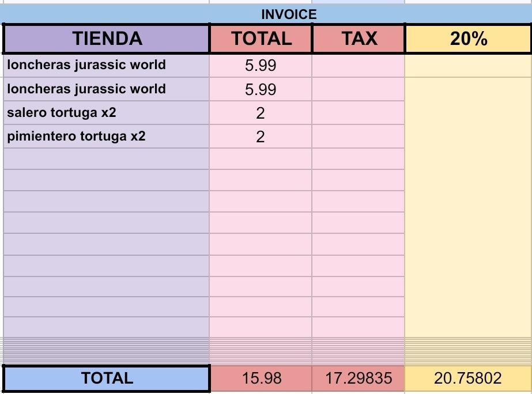This screenshot has width=532, height=394.
Task: Select the TIENDA column header cell
Action: coord(107,39)
